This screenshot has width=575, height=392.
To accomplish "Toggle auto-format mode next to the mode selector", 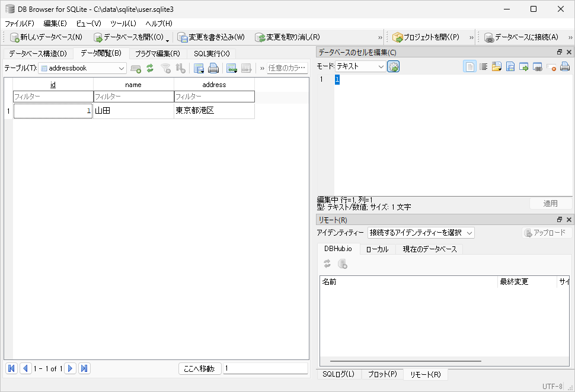I will pos(394,67).
